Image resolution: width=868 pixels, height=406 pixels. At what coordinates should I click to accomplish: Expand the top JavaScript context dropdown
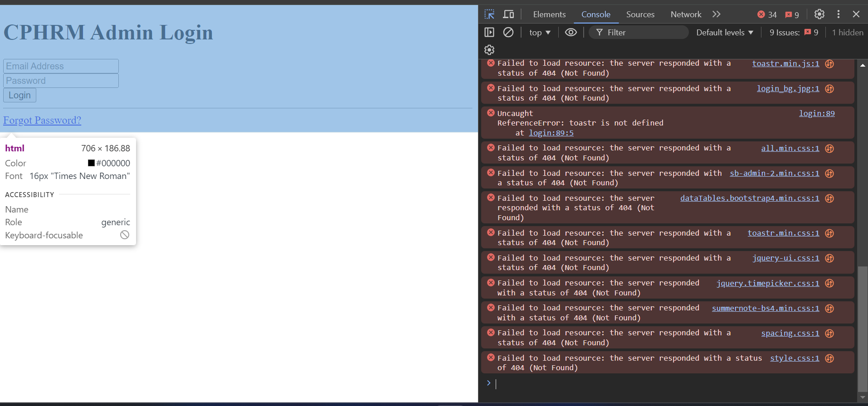tap(540, 33)
